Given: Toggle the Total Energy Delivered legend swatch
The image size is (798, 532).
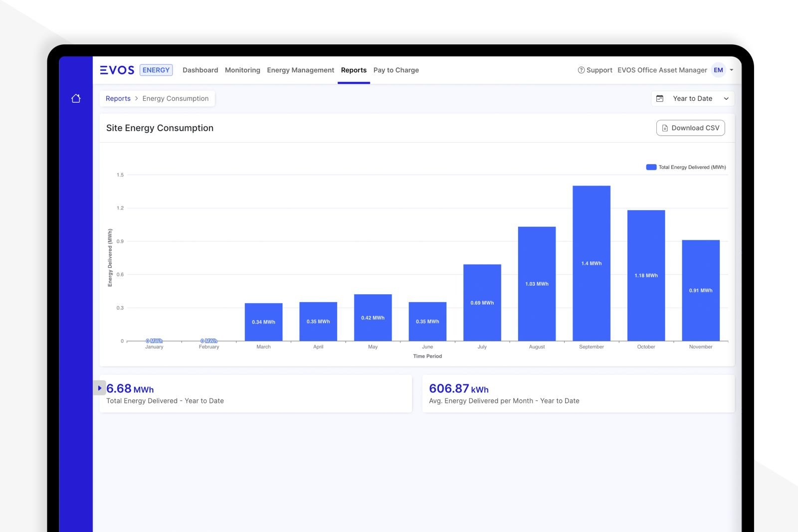Looking at the screenshot, I should [x=651, y=168].
